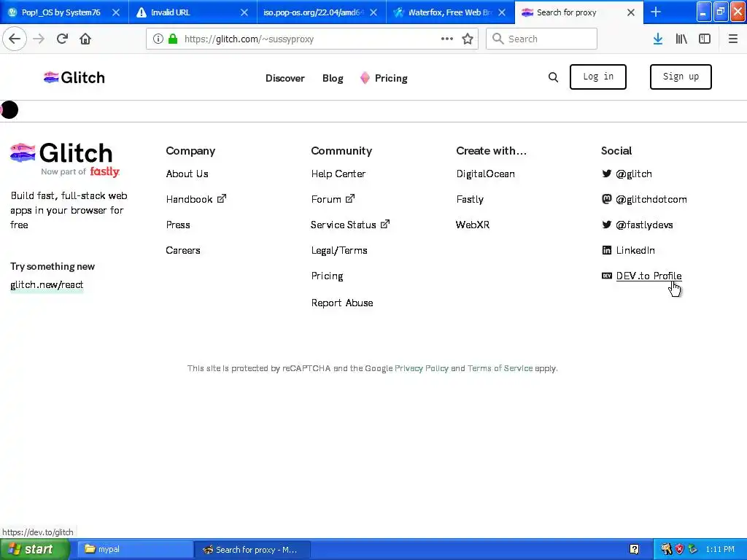Open the library bookmarks icon

[x=681, y=39]
